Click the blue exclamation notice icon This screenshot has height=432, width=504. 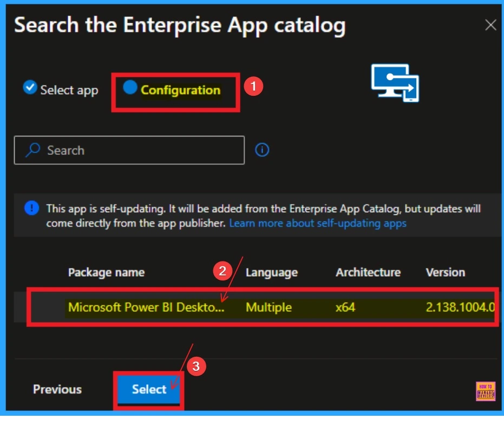(32, 208)
